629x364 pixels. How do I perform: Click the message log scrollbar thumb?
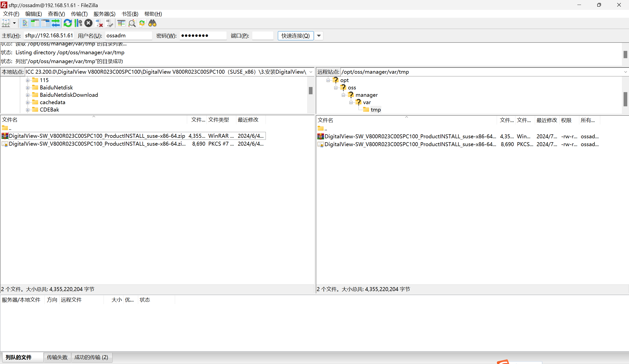click(x=625, y=55)
